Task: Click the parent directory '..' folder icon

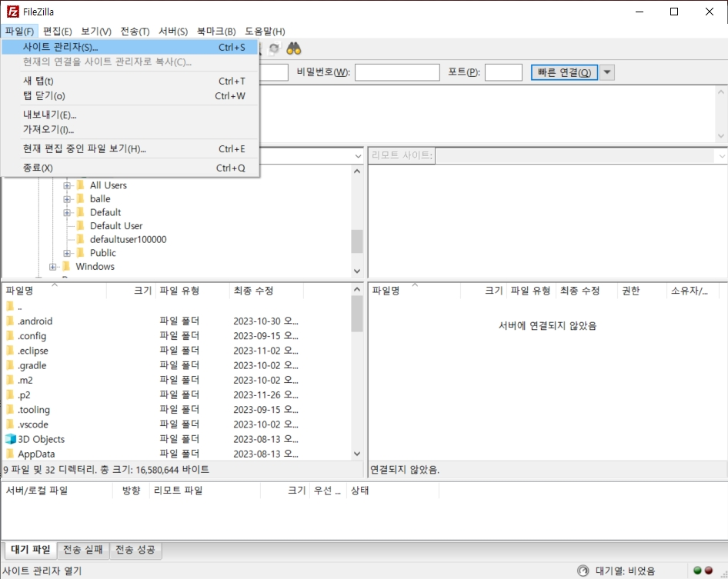Action: coord(10,306)
